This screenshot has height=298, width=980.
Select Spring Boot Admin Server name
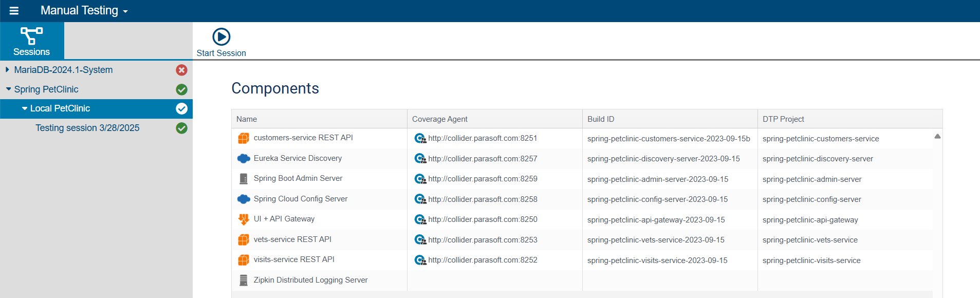tap(298, 178)
